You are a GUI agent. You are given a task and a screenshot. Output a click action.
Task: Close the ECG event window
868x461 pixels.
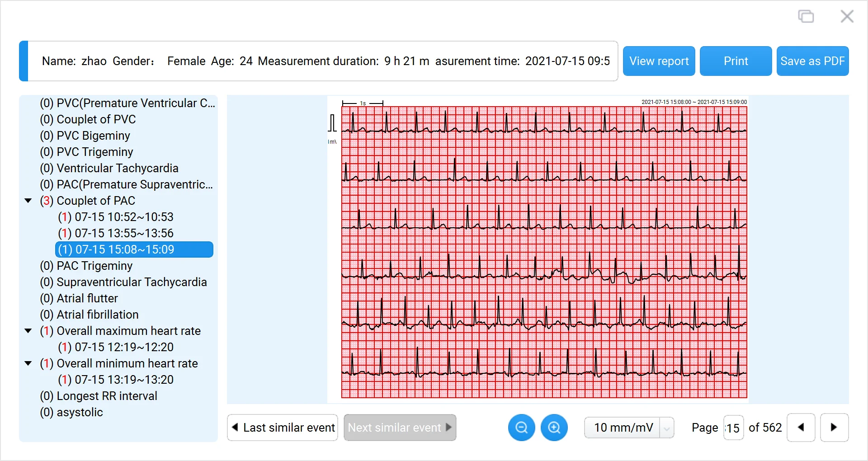click(x=847, y=17)
